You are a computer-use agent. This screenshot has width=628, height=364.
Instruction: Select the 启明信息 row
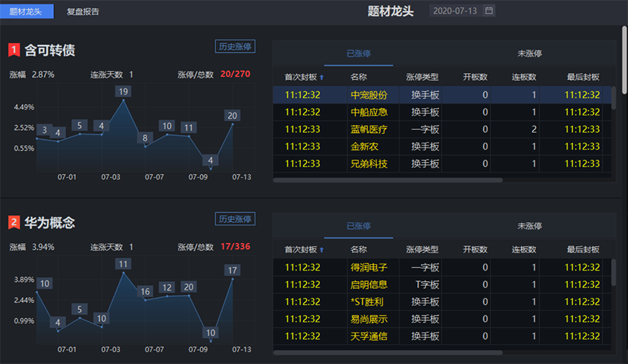pos(442,285)
